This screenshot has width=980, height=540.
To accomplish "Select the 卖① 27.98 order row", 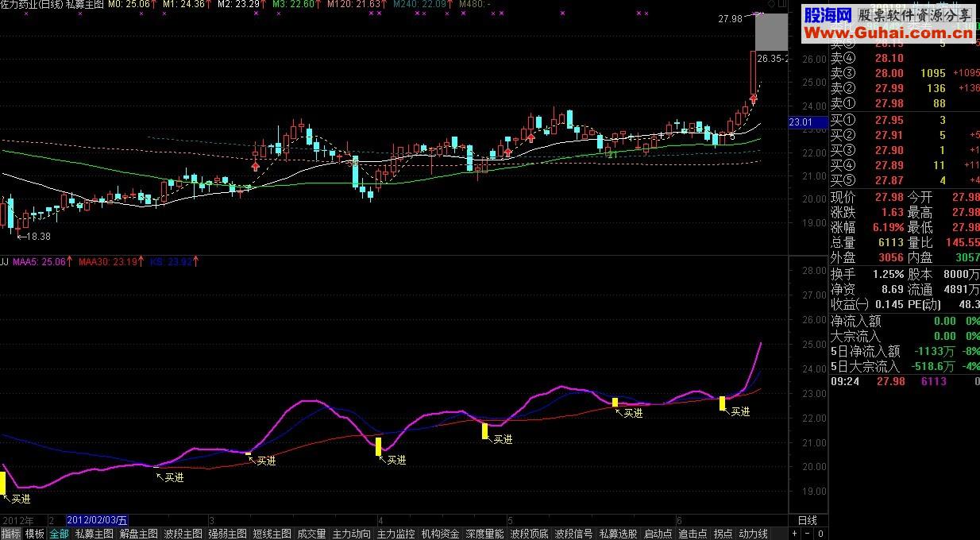I will 905,103.
